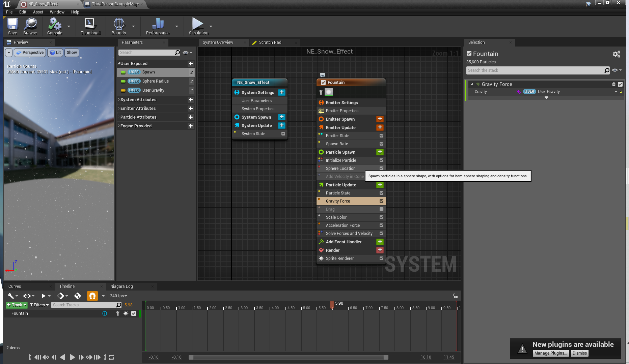Start the Simulation toolbar button

(x=198, y=26)
